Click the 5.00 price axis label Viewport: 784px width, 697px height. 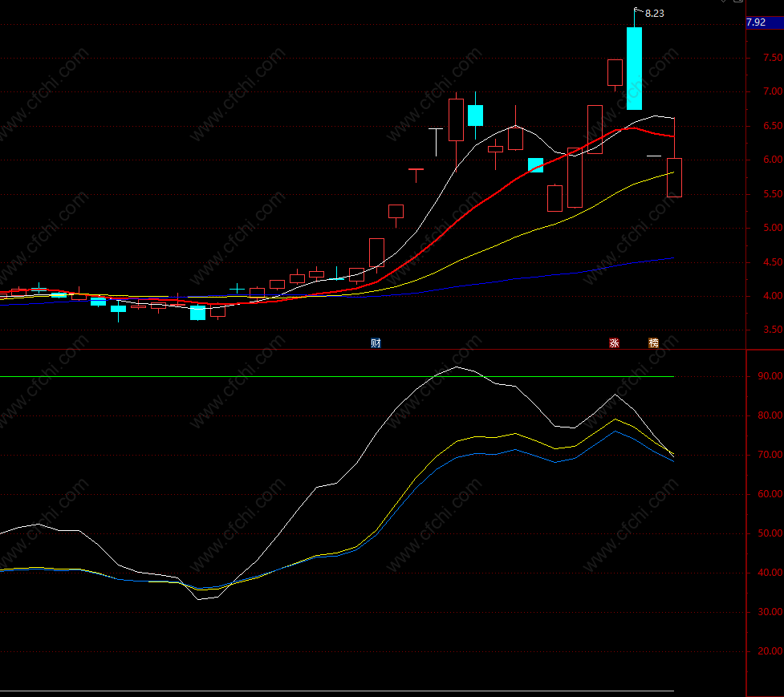click(x=773, y=228)
